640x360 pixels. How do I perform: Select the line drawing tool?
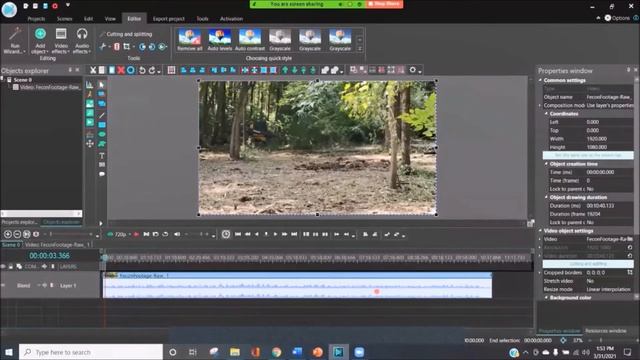[102, 115]
